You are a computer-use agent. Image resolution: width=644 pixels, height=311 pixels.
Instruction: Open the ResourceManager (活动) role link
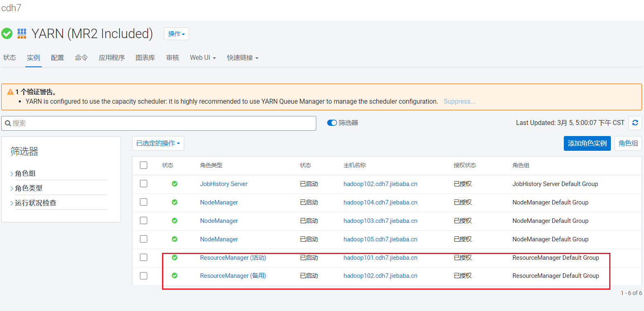click(x=233, y=258)
